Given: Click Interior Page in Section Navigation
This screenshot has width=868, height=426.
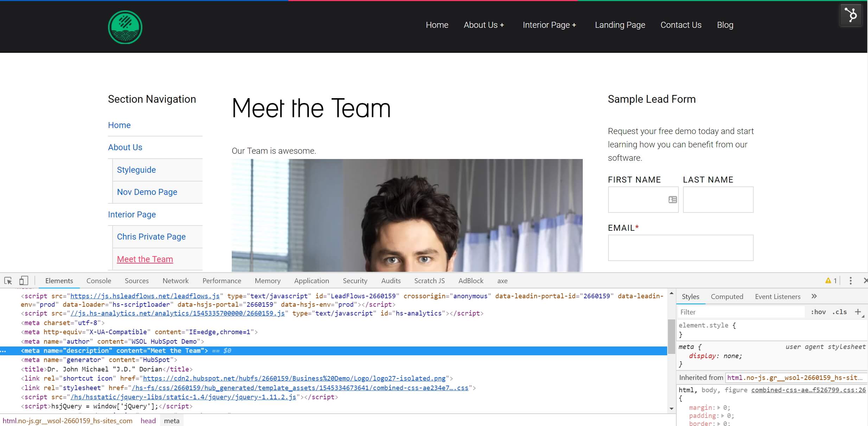Looking at the screenshot, I should coord(132,215).
